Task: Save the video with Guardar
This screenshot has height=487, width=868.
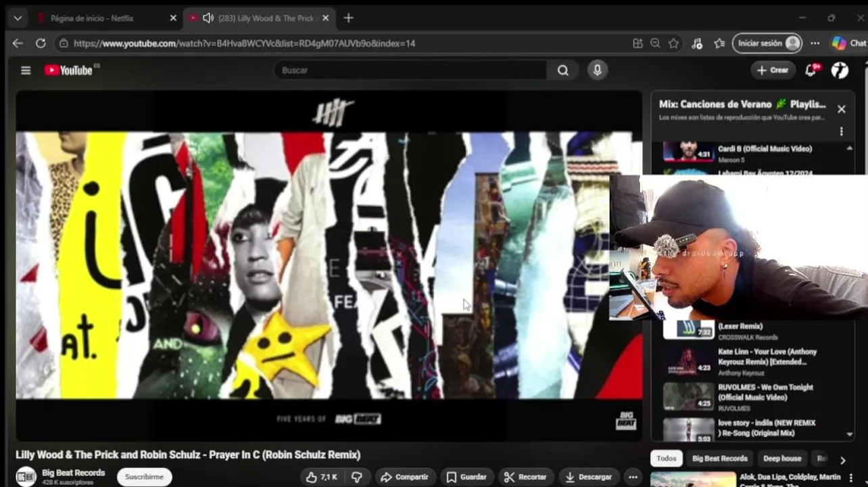Action: [x=466, y=477]
